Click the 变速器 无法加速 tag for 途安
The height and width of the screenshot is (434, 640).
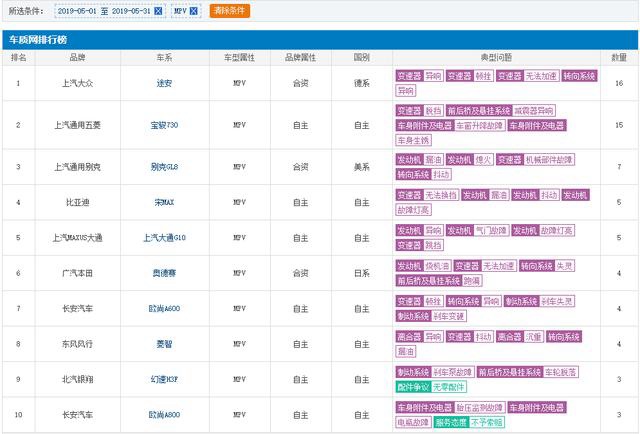tap(527, 76)
